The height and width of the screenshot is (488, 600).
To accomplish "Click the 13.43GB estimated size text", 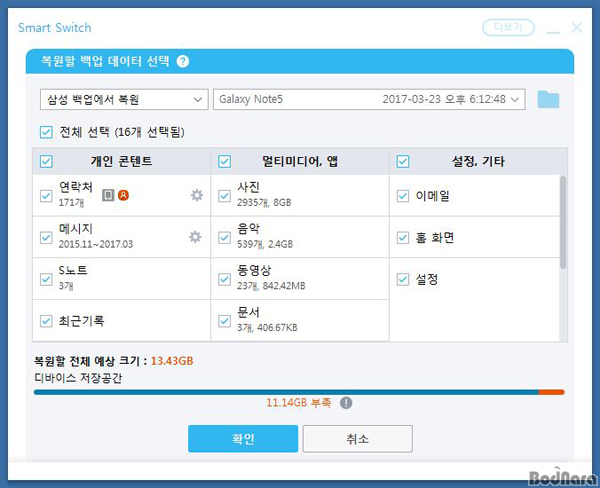I will click(172, 361).
